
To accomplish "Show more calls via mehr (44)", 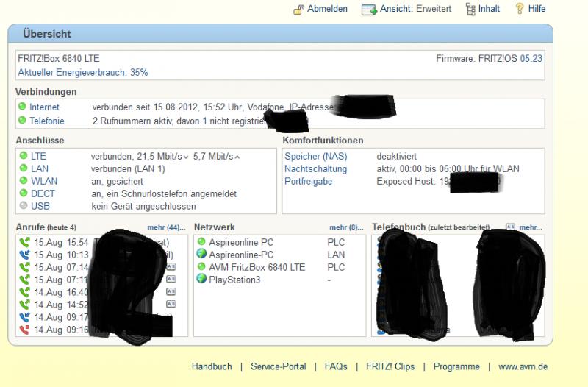I will [x=166, y=227].
